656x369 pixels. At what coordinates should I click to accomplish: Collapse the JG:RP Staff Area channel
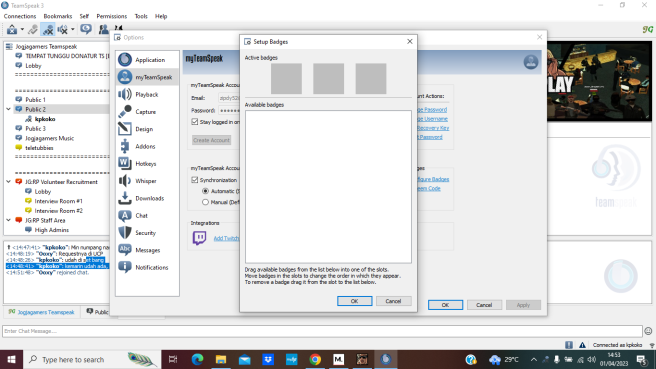8,220
